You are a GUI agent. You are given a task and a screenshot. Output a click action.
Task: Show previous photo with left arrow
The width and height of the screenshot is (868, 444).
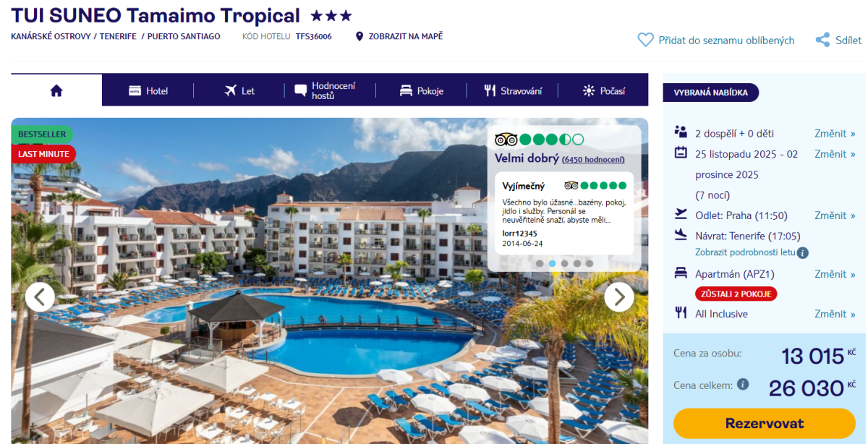(40, 296)
